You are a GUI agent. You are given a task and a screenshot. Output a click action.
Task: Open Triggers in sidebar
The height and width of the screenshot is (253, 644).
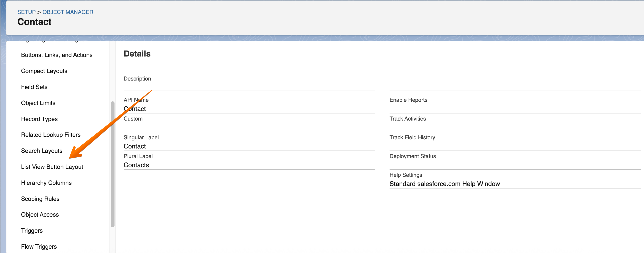pyautogui.click(x=32, y=231)
